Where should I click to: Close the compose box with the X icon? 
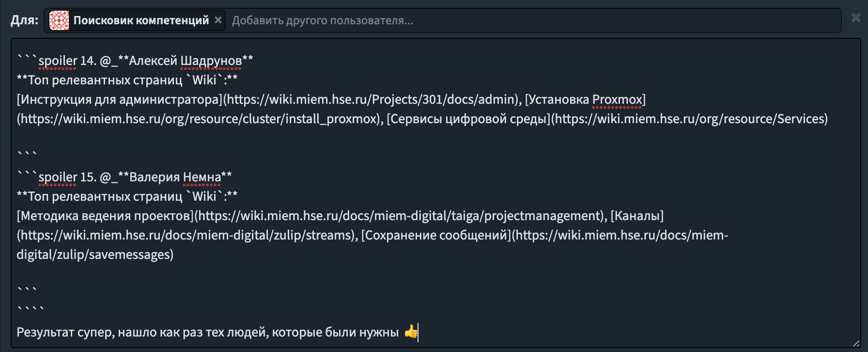click(856, 17)
